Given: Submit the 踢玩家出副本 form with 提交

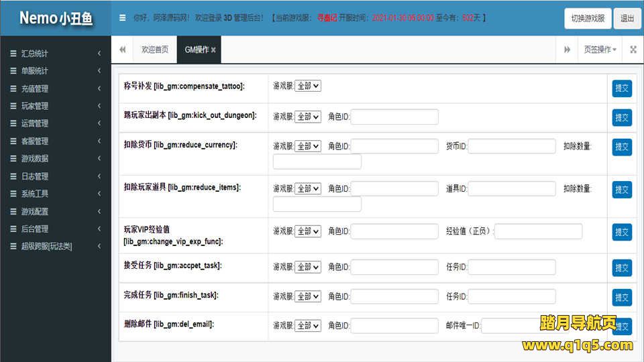Looking at the screenshot, I should point(622,117).
